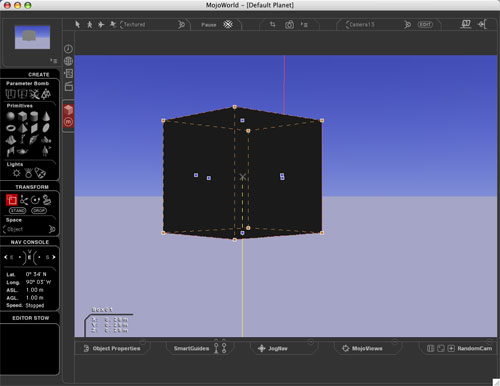Viewport: 500px width, 386px height.
Task: Click the exit bracket icon at top right
Action: (x=482, y=24)
